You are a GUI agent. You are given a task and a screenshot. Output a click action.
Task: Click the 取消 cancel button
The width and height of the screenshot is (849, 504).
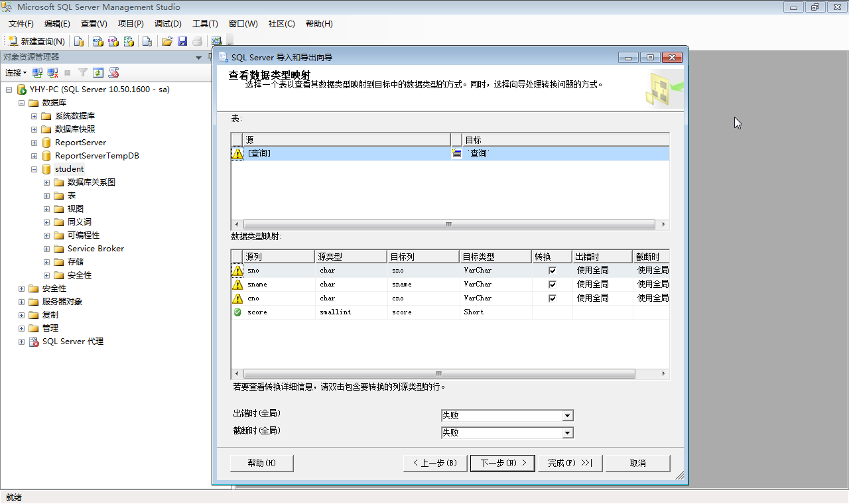[x=638, y=463]
